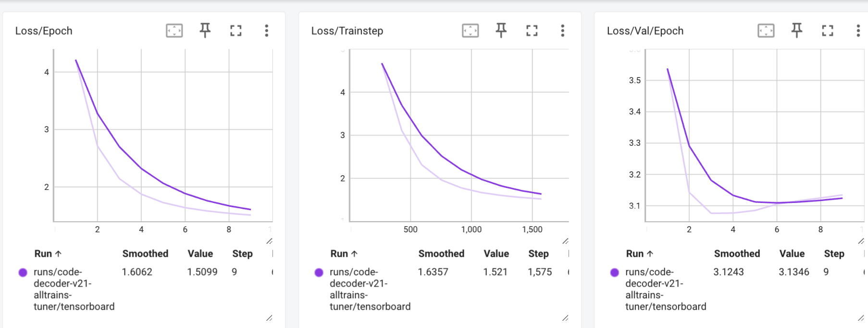868x328 pixels.
Task: Click purple run color dot in Loss/Epoch table
Action: click(x=23, y=272)
